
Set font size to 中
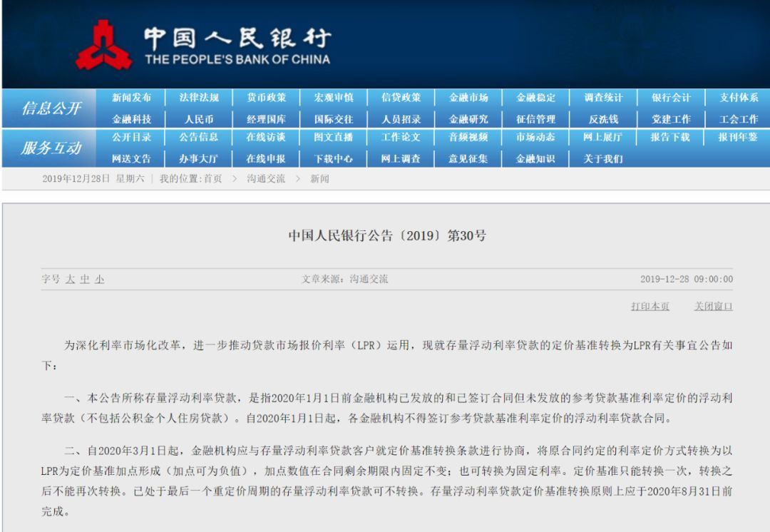point(85,280)
